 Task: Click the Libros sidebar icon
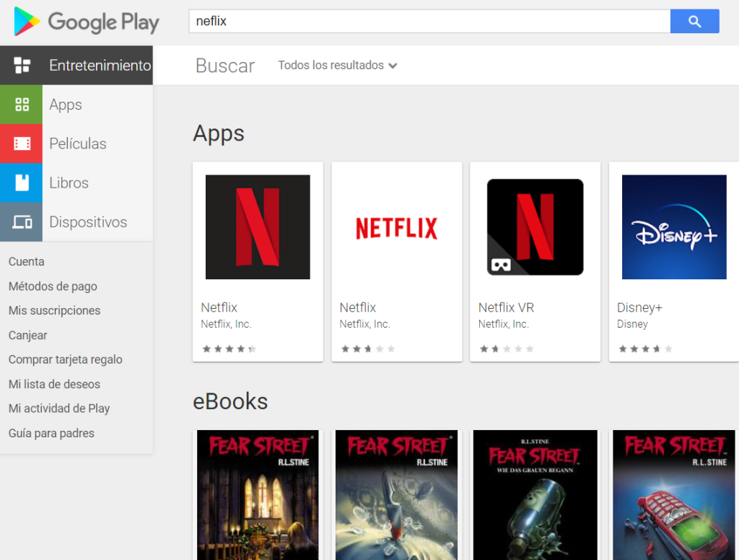pyautogui.click(x=22, y=183)
